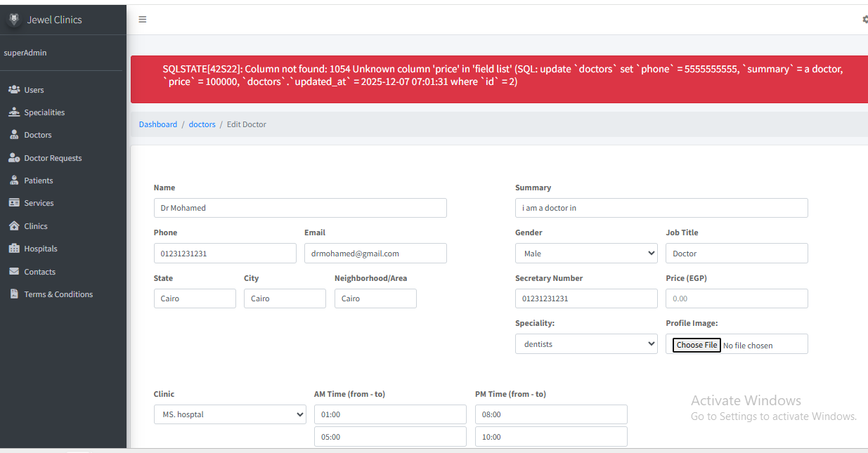Click the Users icon in sidebar

click(x=13, y=90)
